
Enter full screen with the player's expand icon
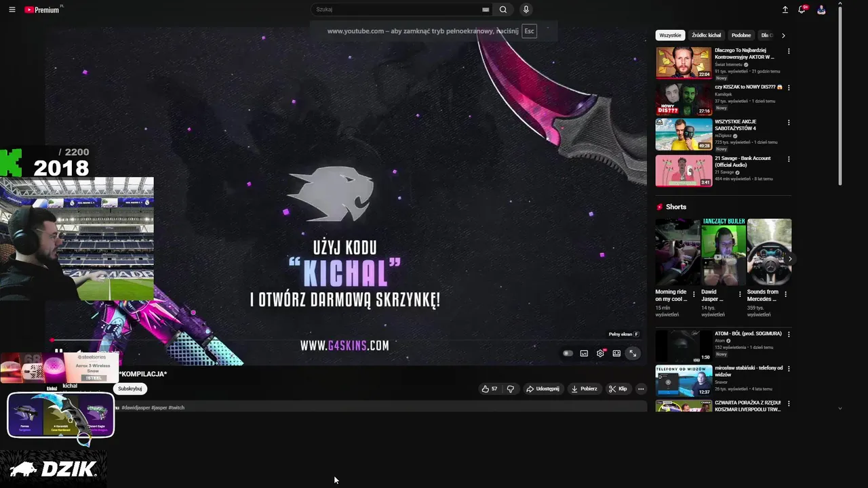pyautogui.click(x=633, y=353)
